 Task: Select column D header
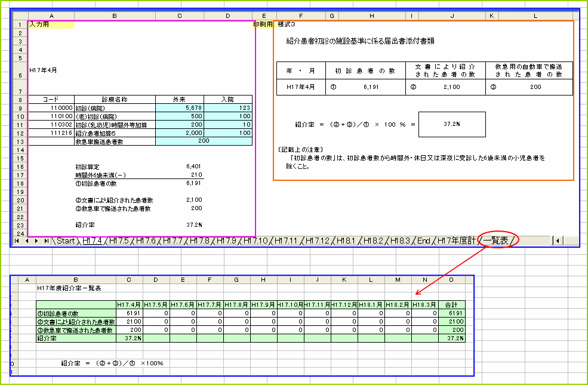pyautogui.click(x=227, y=16)
